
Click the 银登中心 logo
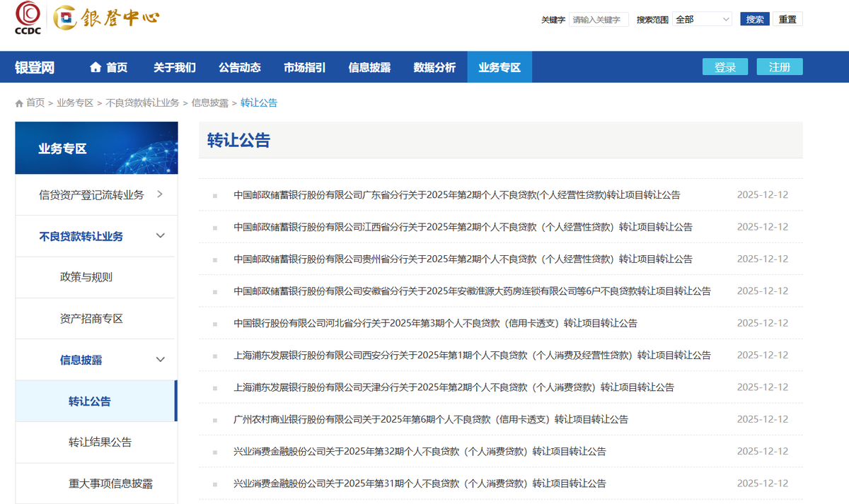(106, 17)
